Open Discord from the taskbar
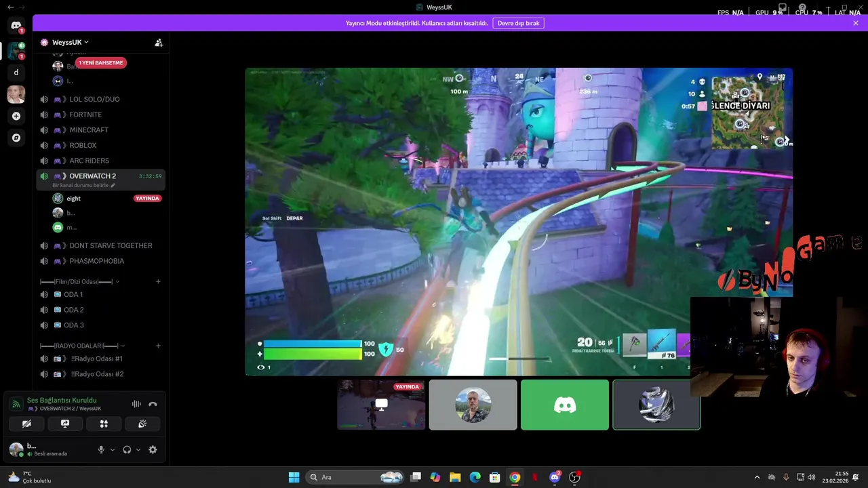Screen dimensions: 868x488 pos(555,477)
